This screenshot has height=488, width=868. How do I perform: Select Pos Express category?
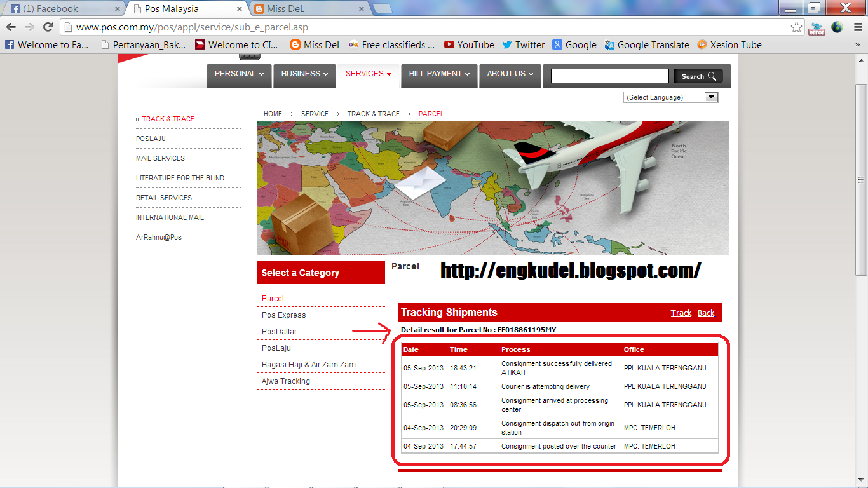pyautogui.click(x=283, y=315)
